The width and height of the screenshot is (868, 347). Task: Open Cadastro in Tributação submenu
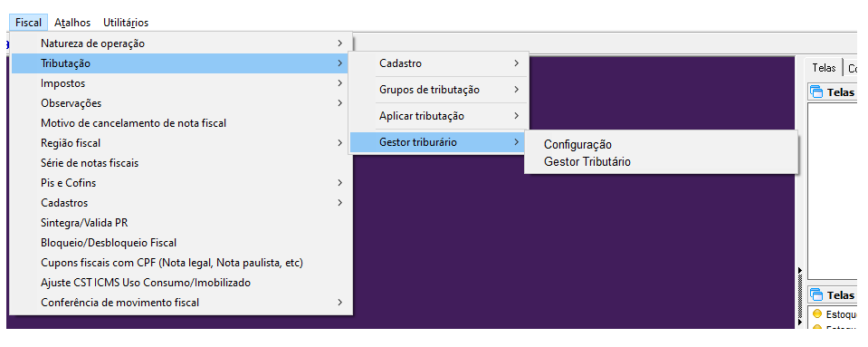tap(439, 63)
